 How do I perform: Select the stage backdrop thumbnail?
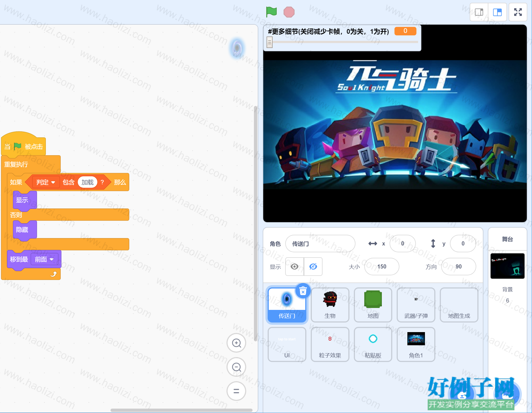coord(508,266)
